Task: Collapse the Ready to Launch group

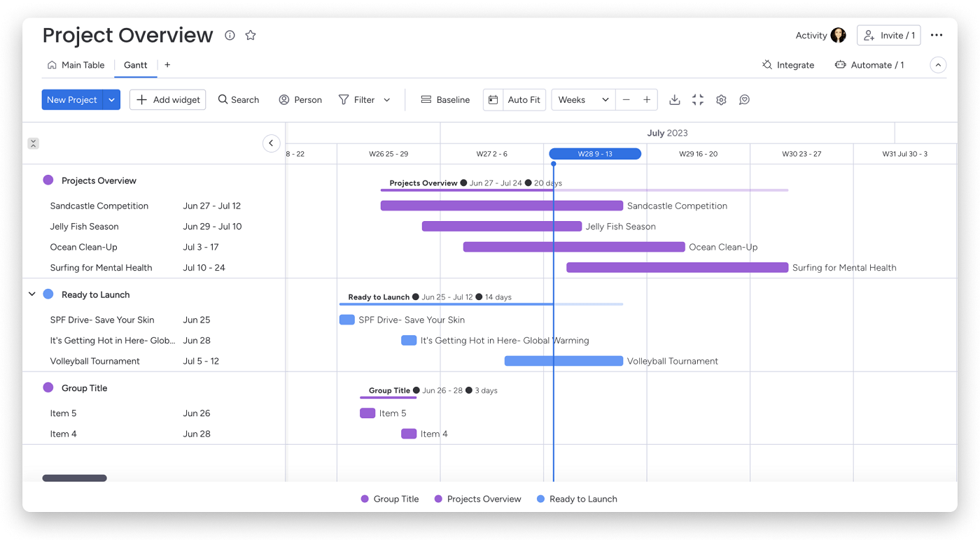Action: (32, 294)
